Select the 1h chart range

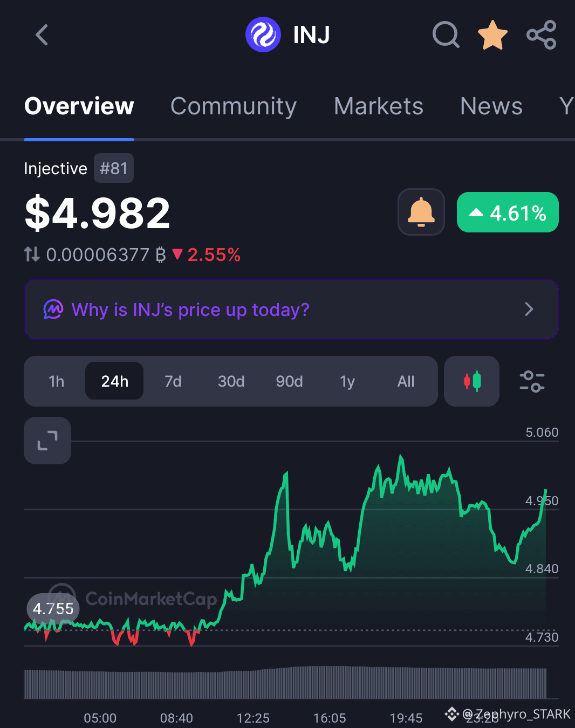(x=57, y=381)
